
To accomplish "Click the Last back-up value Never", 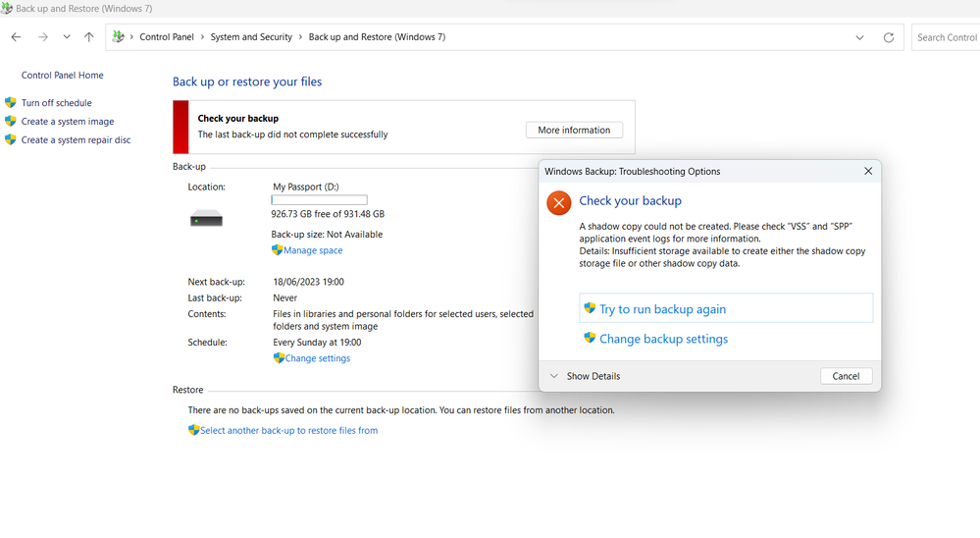I will pos(285,297).
